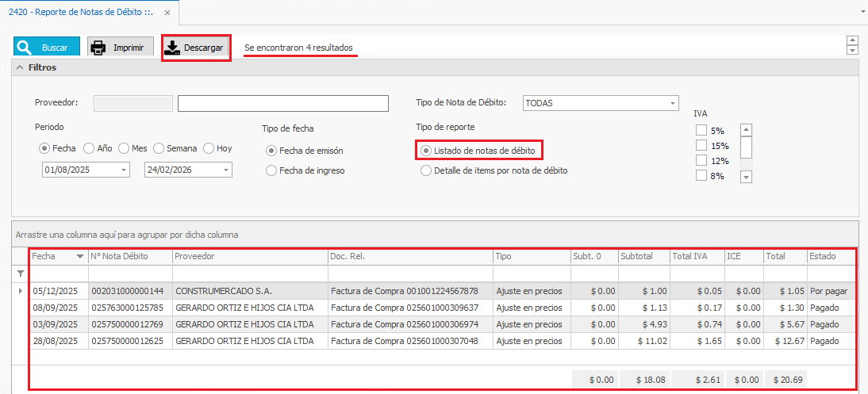Click the Descargar download button
Image resolution: width=868 pixels, height=394 pixels.
[195, 48]
